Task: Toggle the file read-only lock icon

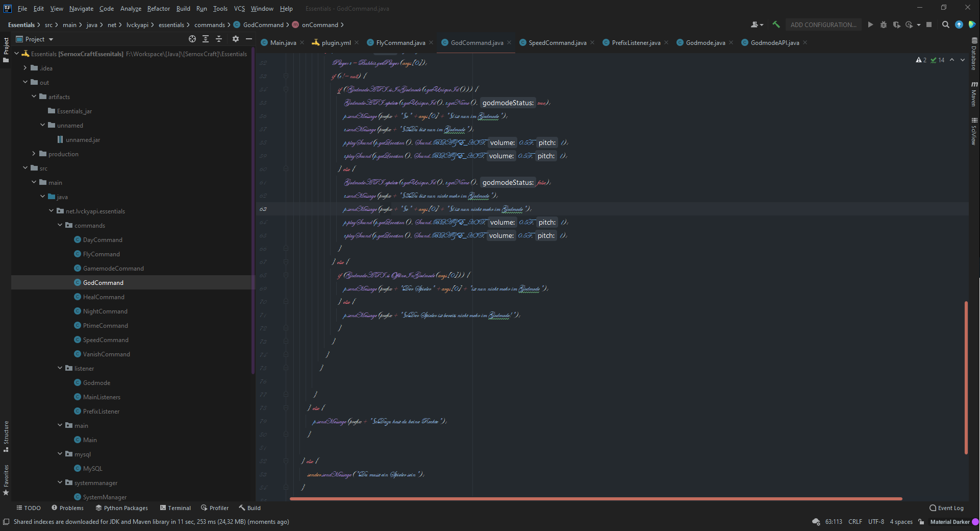Action: pyautogui.click(x=921, y=522)
